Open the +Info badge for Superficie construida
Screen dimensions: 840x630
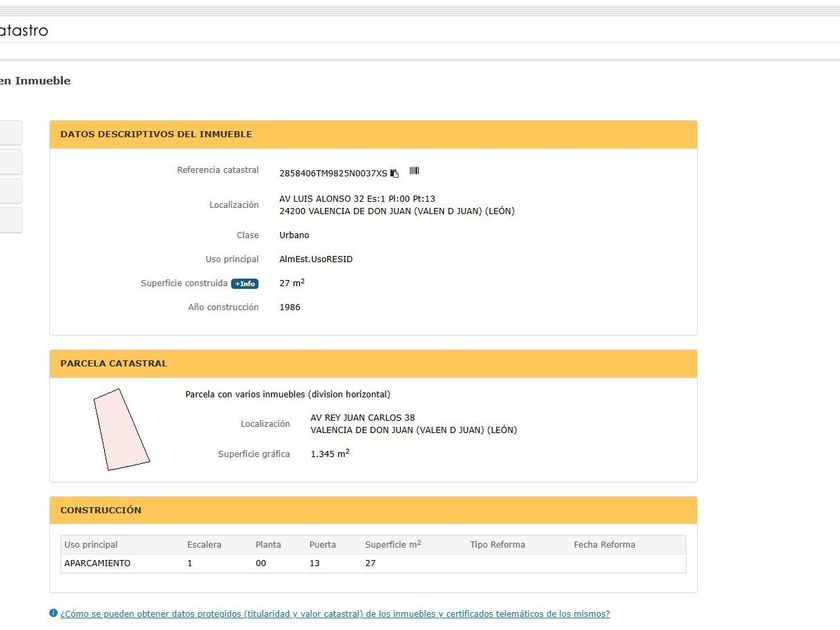tap(245, 283)
